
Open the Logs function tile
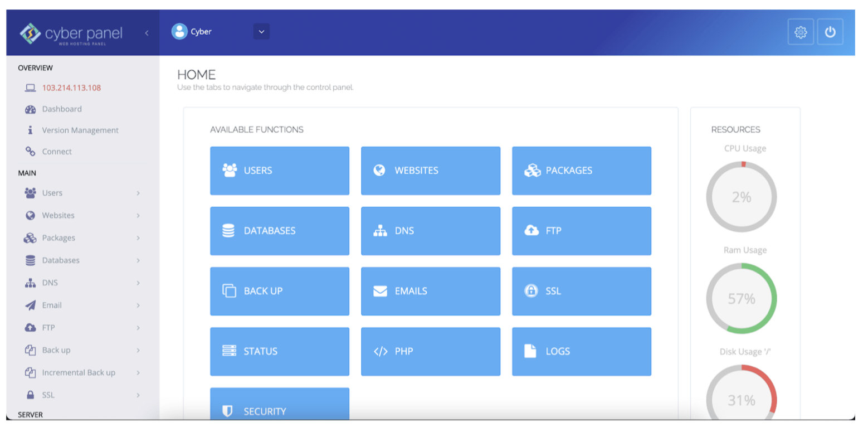click(x=581, y=351)
